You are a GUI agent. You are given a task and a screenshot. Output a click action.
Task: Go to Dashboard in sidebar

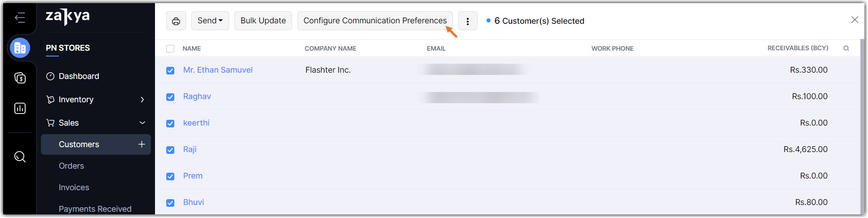pos(79,76)
